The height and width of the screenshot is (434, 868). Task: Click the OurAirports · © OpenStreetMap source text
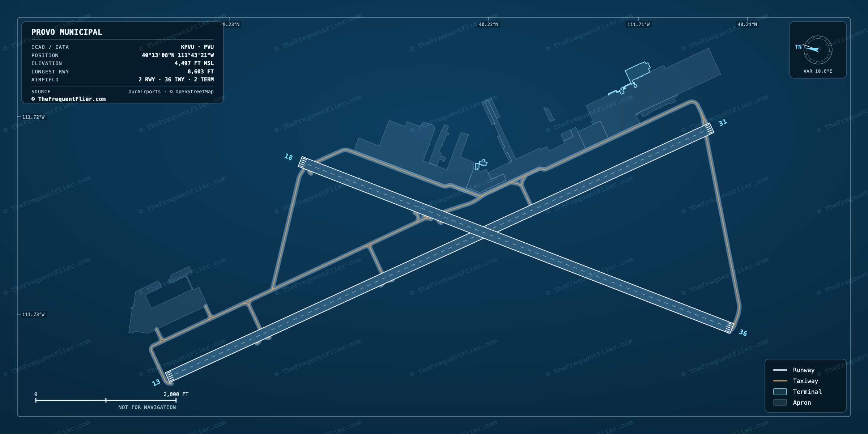click(x=171, y=92)
